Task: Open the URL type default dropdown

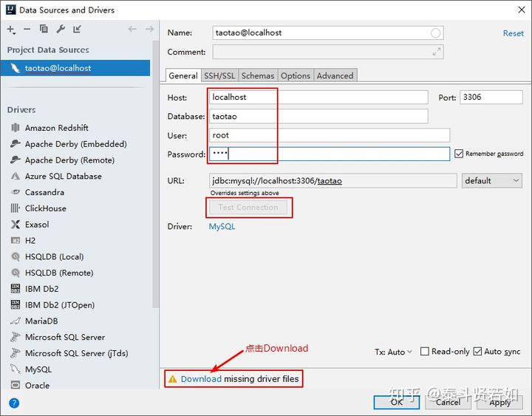Action: tap(491, 180)
